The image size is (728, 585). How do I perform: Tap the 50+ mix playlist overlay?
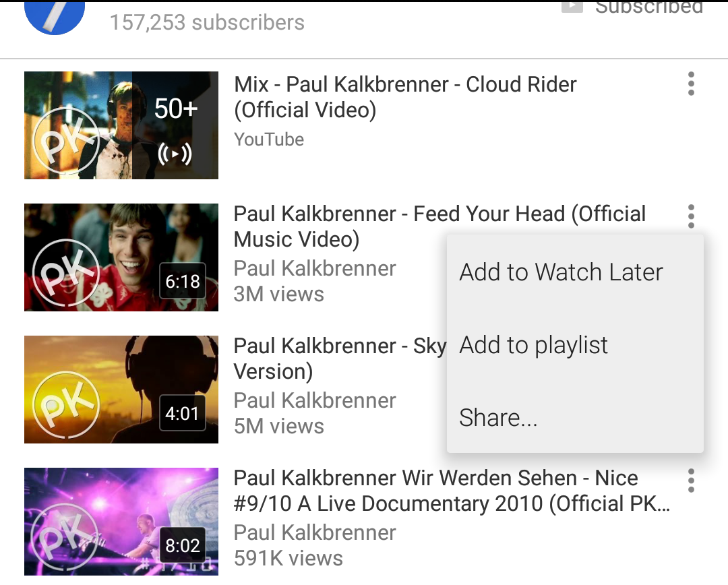click(175, 125)
